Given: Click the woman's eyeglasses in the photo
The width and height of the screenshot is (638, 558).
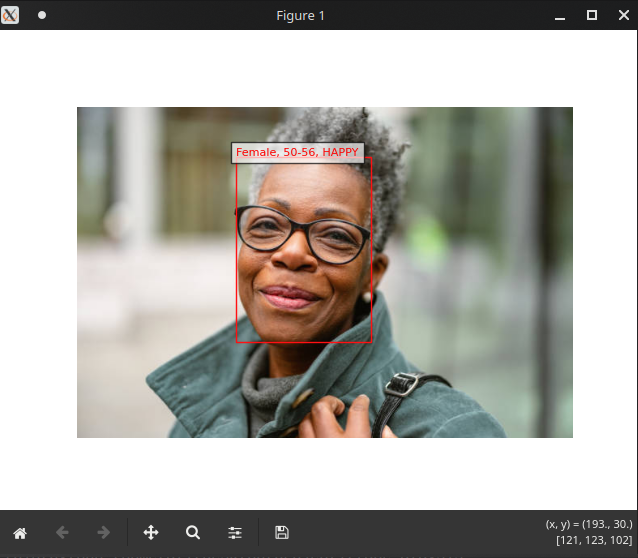Looking at the screenshot, I should (x=303, y=234).
